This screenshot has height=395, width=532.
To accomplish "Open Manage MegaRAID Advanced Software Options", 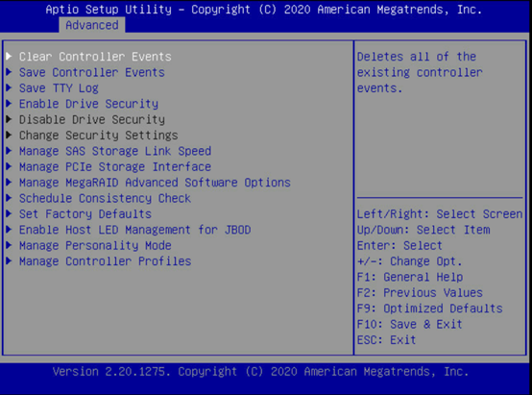I will coord(155,183).
